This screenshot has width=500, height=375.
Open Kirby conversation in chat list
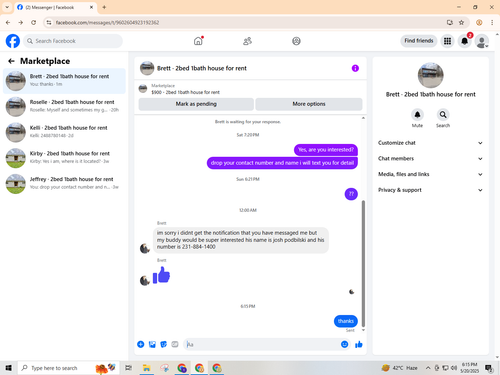tap(64, 158)
